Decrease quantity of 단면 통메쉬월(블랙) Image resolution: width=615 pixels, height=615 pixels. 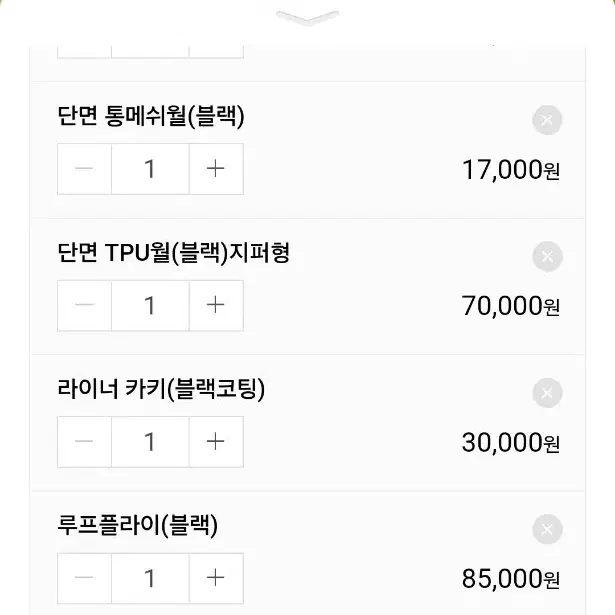tap(84, 169)
